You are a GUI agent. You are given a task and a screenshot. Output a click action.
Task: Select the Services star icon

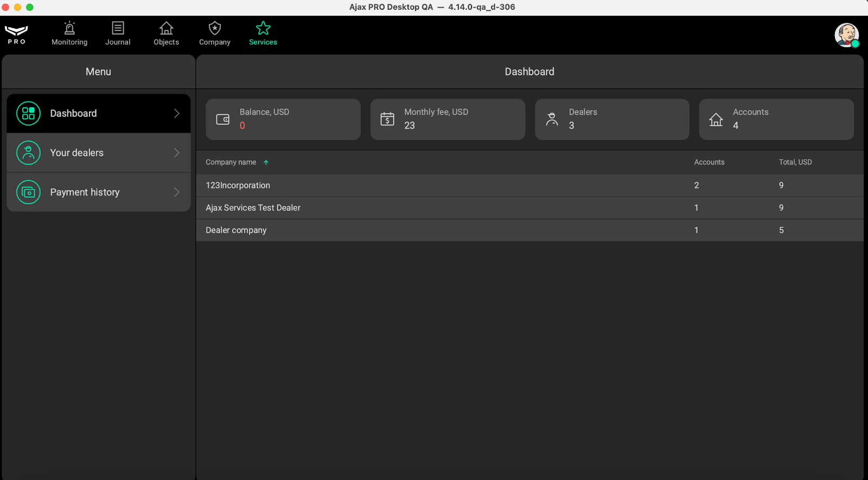coord(263,28)
